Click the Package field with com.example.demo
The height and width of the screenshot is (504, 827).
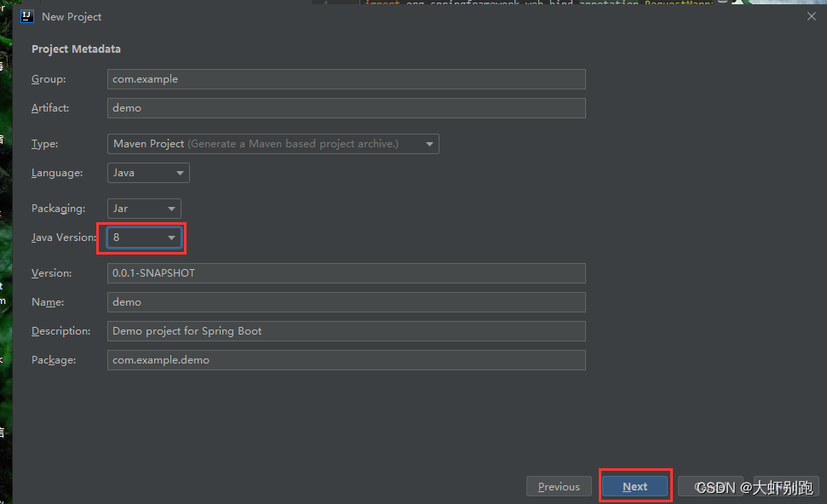(347, 360)
